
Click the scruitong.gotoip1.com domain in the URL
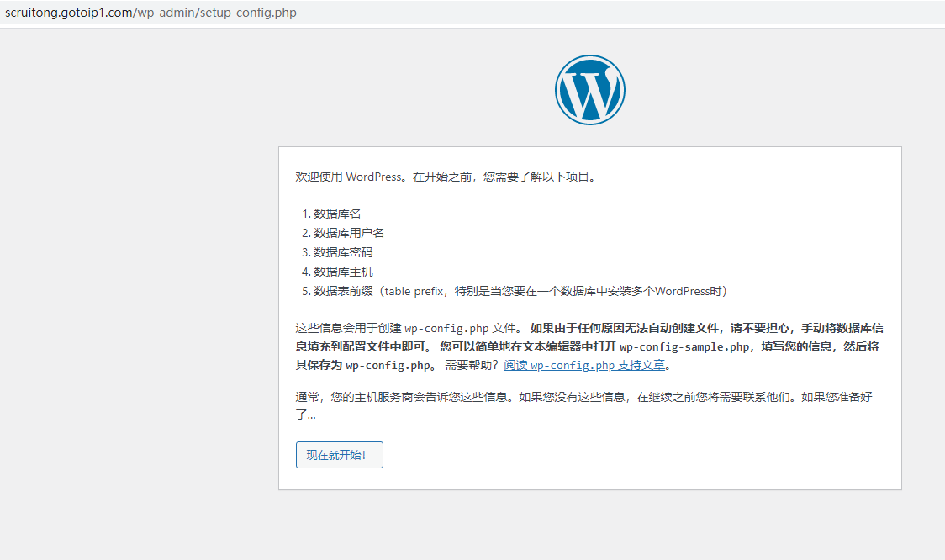click(x=68, y=13)
